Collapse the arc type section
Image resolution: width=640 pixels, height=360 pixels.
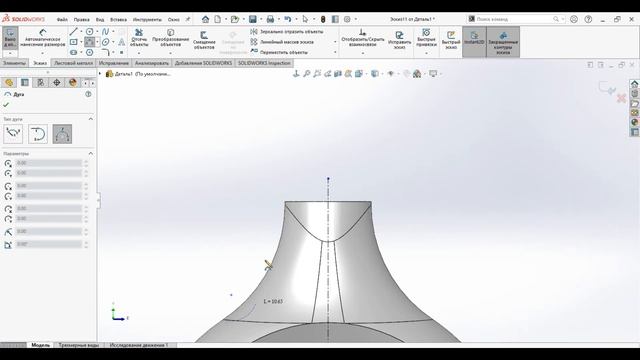click(91, 119)
